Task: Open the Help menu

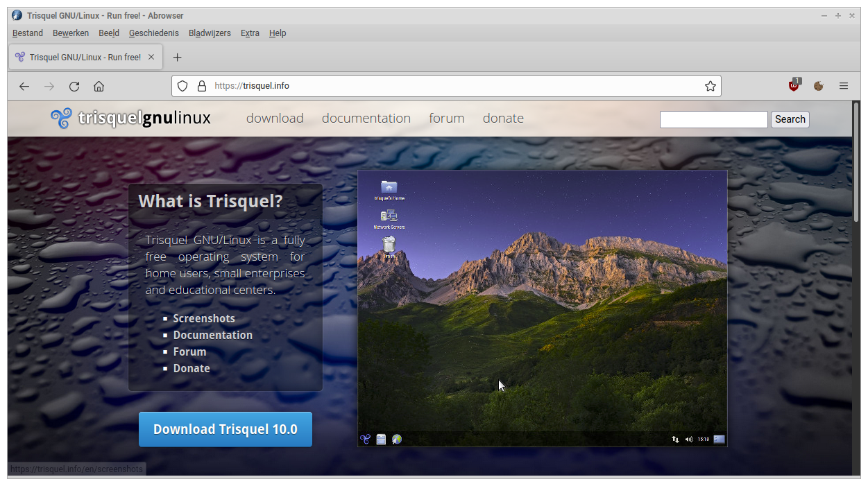Action: pyautogui.click(x=278, y=33)
